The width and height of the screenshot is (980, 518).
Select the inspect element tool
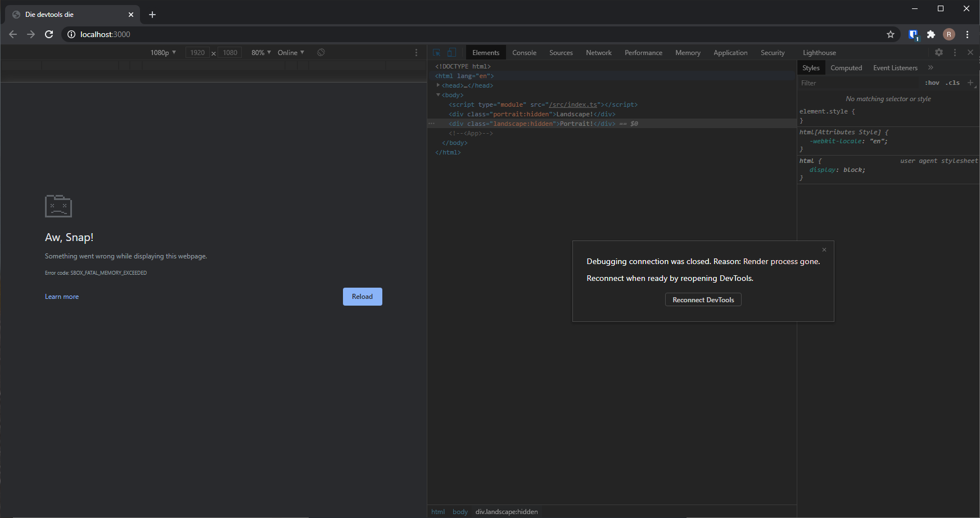click(437, 52)
